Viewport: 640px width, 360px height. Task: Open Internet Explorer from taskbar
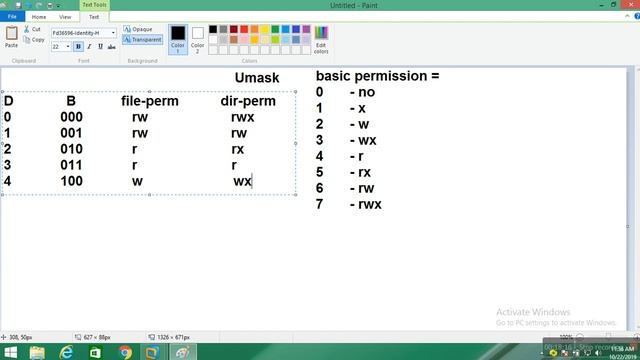pyautogui.click(x=66, y=352)
